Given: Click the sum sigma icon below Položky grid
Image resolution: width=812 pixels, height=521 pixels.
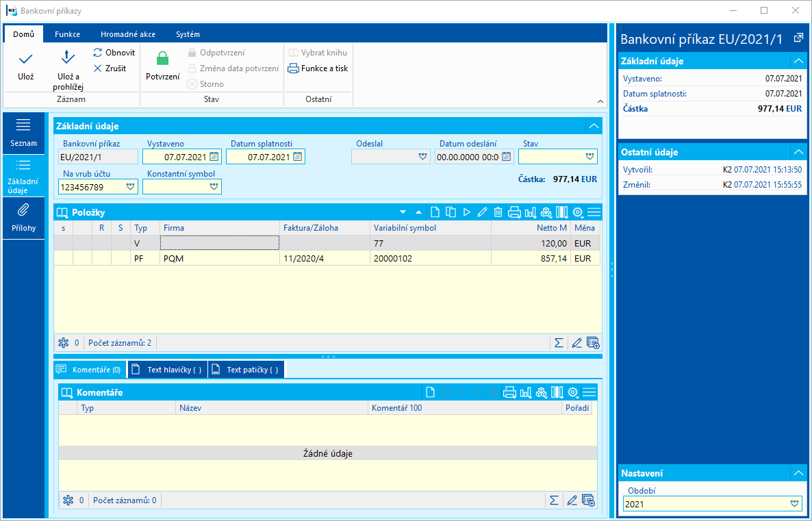Looking at the screenshot, I should (558, 342).
